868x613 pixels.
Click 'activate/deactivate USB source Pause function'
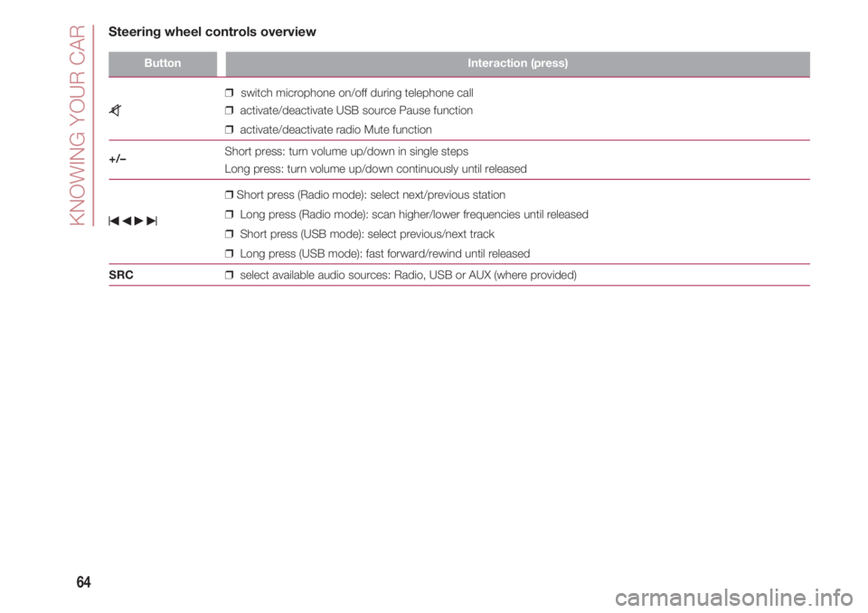pos(356,110)
